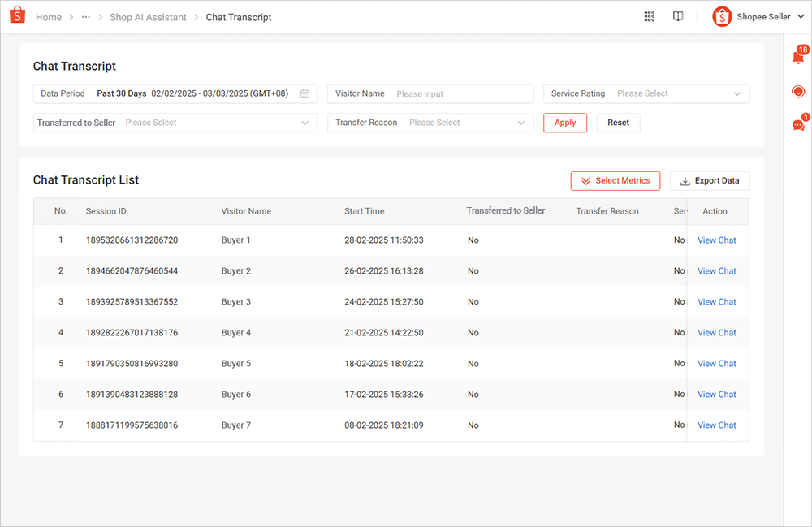Go to Home in the breadcrumb
Viewport: 812px width, 527px height.
point(49,17)
